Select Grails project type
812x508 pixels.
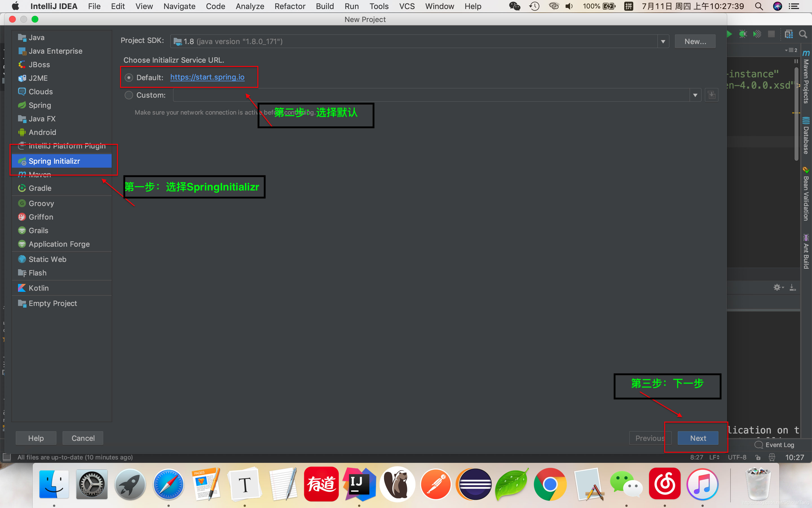pyautogui.click(x=62, y=231)
